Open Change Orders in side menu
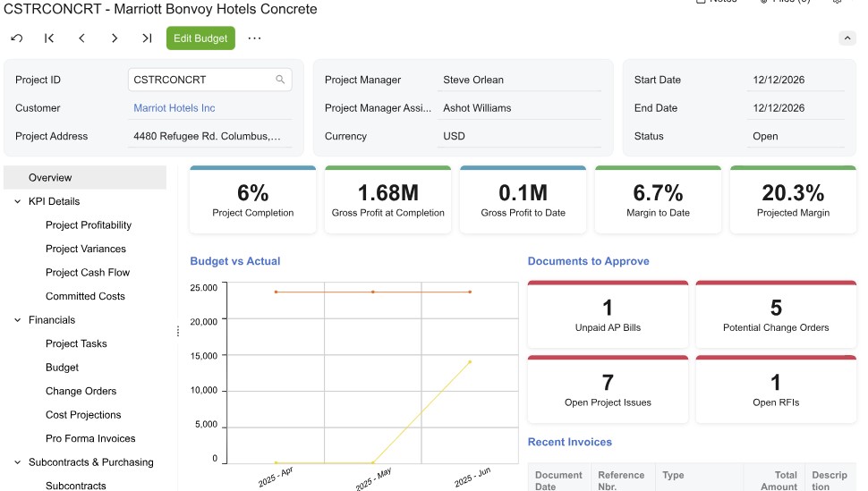The width and height of the screenshot is (868, 491). click(x=81, y=391)
